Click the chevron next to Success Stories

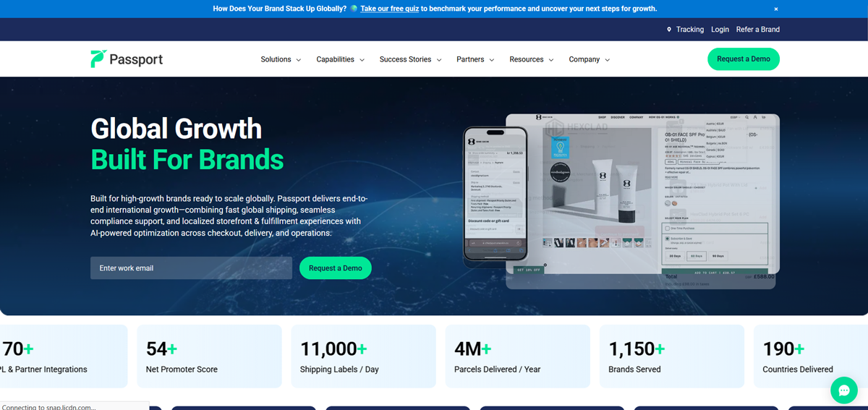(x=438, y=60)
